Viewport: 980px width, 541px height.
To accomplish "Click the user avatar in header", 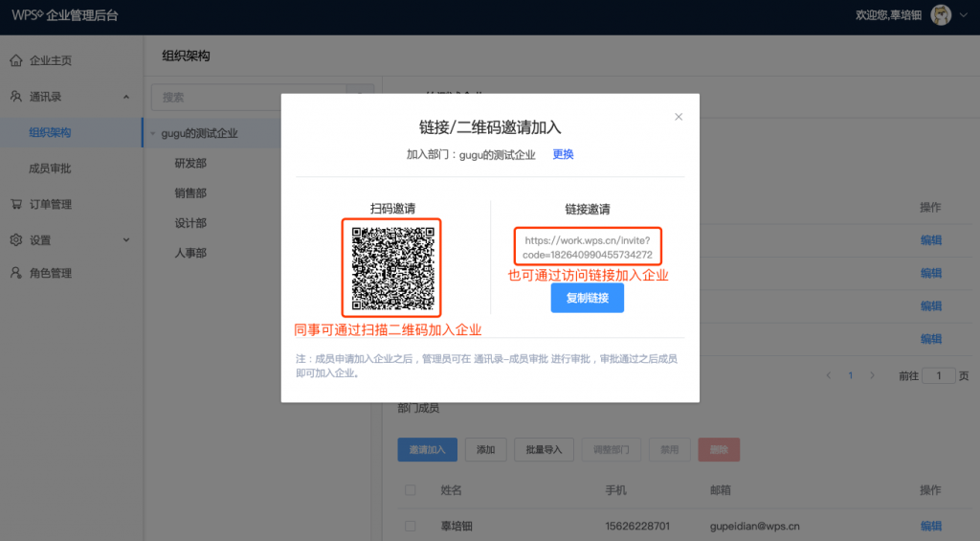I will (x=941, y=16).
